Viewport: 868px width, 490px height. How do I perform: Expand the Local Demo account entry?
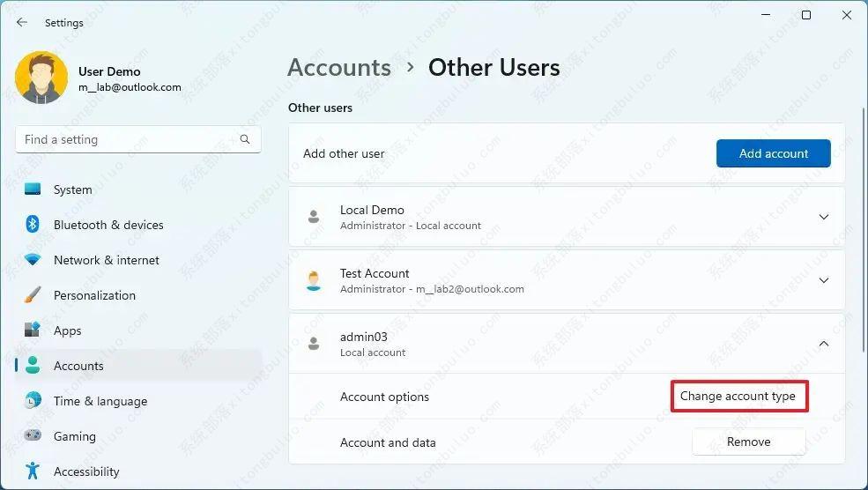(824, 217)
